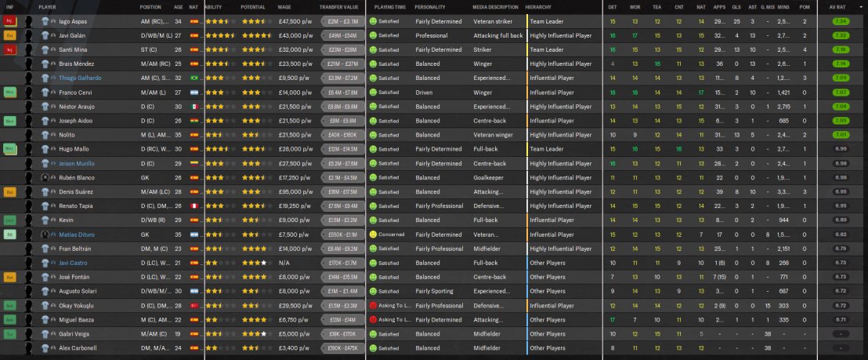Screen dimensions: 868x360
Task: Select Denis Suárez's £95,000 p/w wage
Action: coord(295,191)
